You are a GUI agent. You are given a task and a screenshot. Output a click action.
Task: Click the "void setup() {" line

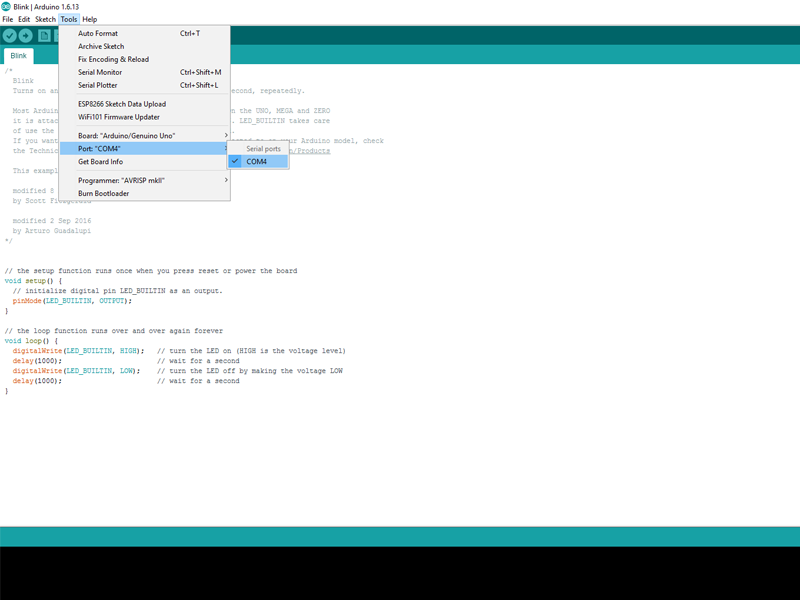33,281
